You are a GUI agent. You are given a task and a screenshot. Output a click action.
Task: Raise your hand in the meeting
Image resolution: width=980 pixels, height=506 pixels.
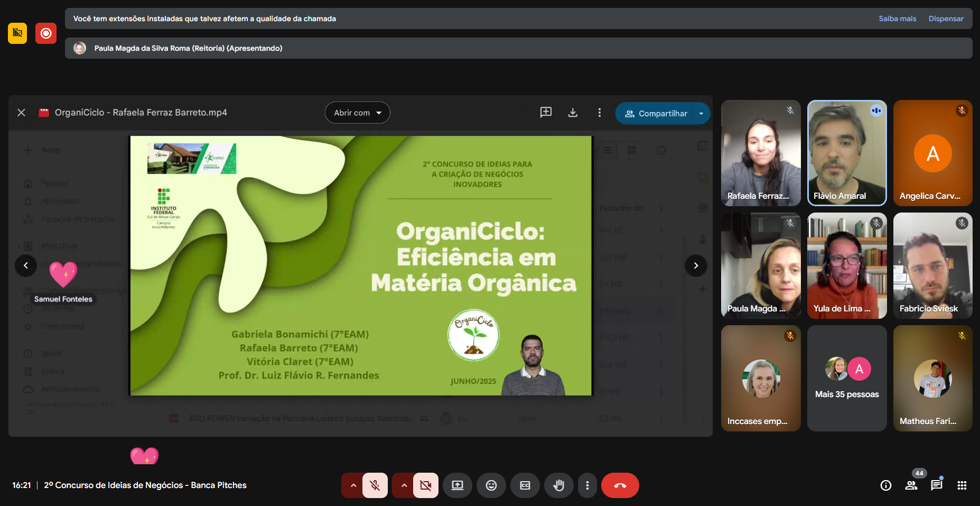(x=558, y=485)
